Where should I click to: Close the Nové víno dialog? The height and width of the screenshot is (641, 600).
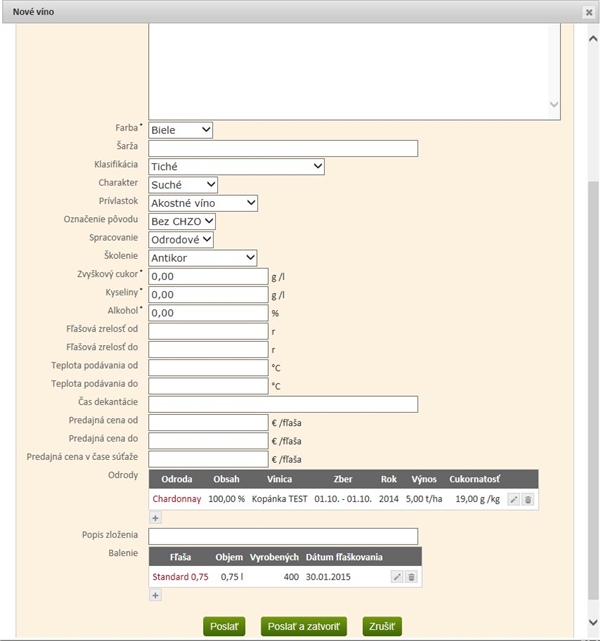pyautogui.click(x=589, y=12)
